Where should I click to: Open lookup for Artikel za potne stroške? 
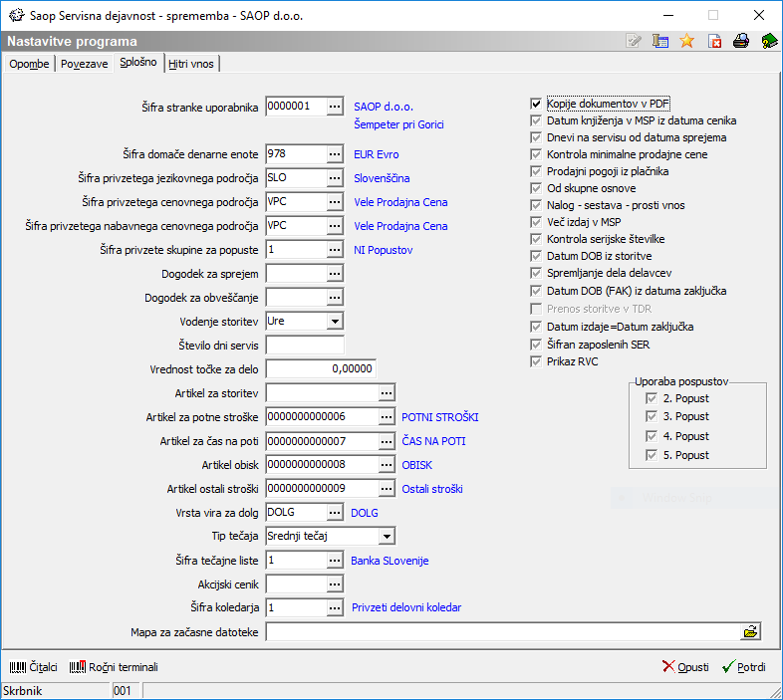(x=387, y=417)
